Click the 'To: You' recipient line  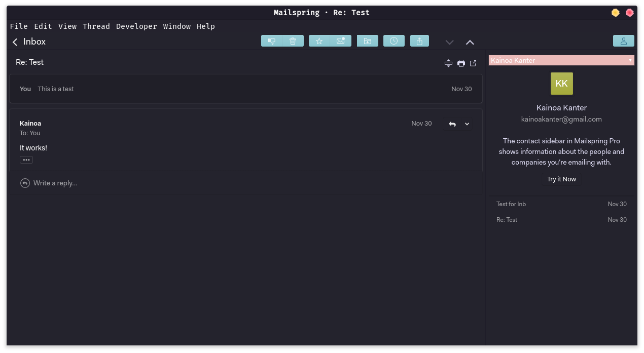(x=30, y=133)
